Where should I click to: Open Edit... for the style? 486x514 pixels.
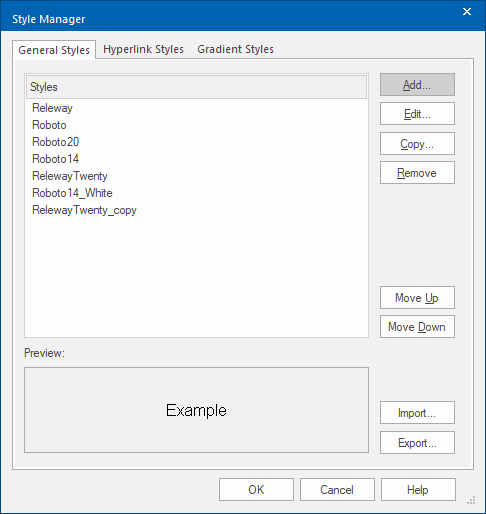(x=417, y=114)
